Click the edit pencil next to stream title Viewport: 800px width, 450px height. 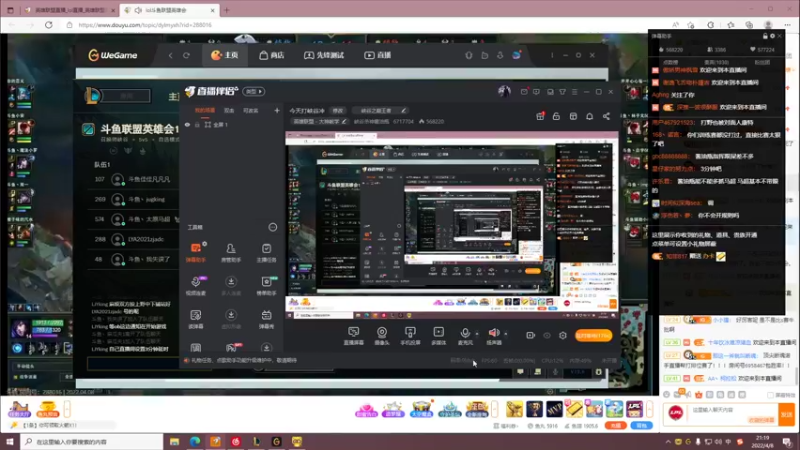[x=403, y=110]
